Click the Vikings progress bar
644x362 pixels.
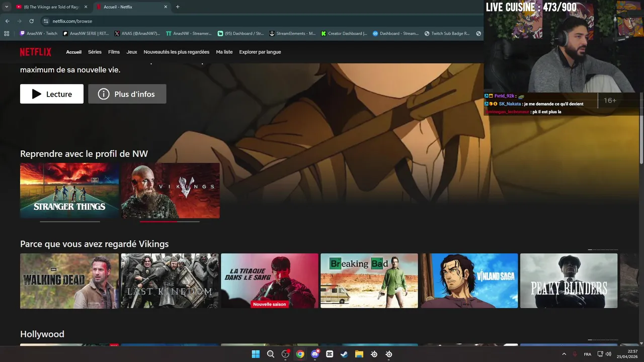[170, 221]
